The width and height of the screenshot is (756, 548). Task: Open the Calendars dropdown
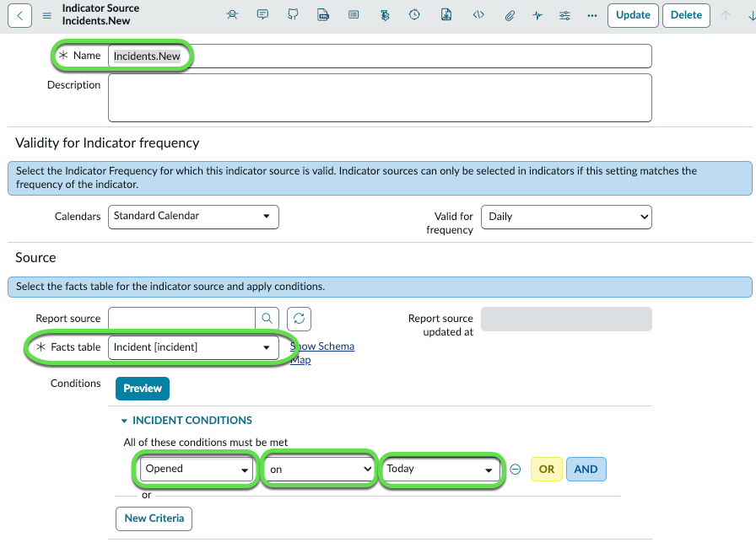click(x=193, y=217)
